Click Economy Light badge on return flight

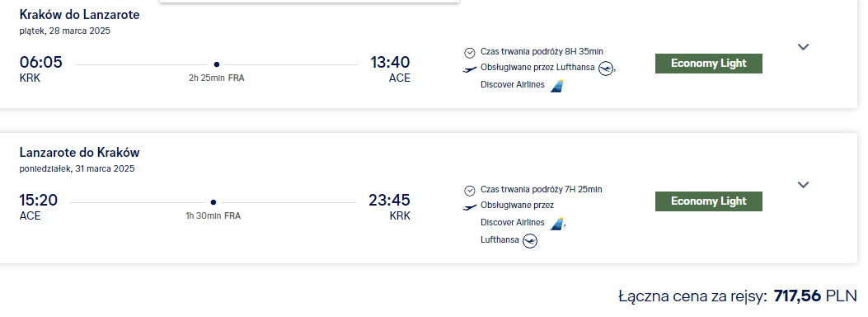coord(709,201)
